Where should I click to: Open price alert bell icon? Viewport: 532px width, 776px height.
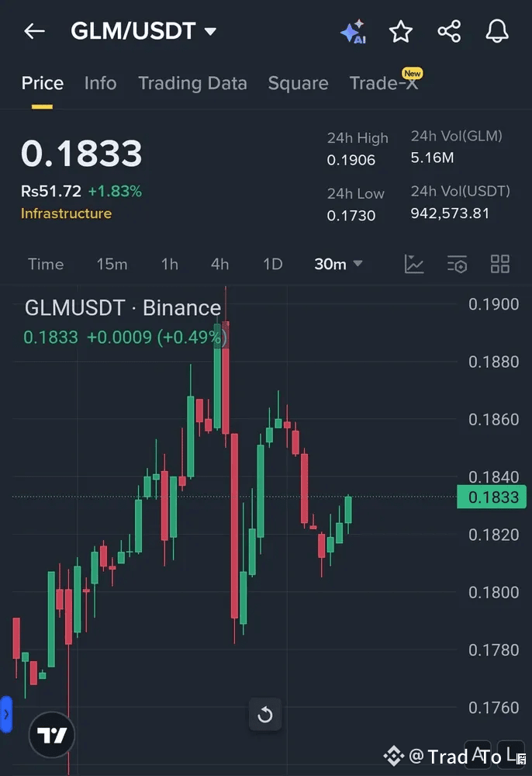coord(497,31)
